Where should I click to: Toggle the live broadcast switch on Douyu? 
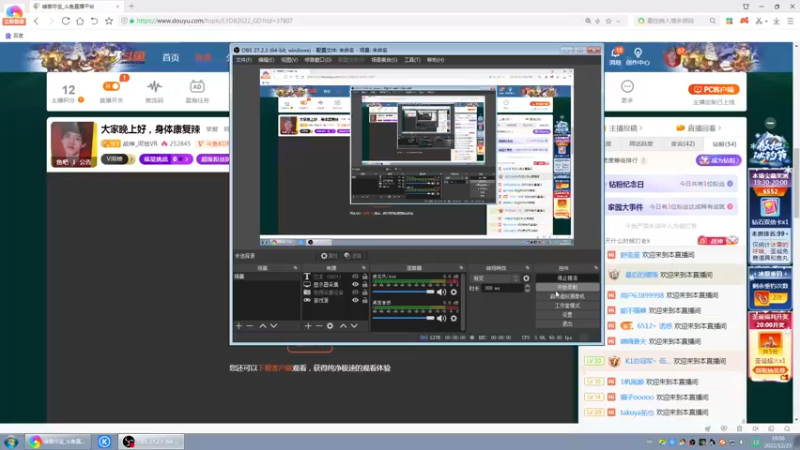coord(111,86)
